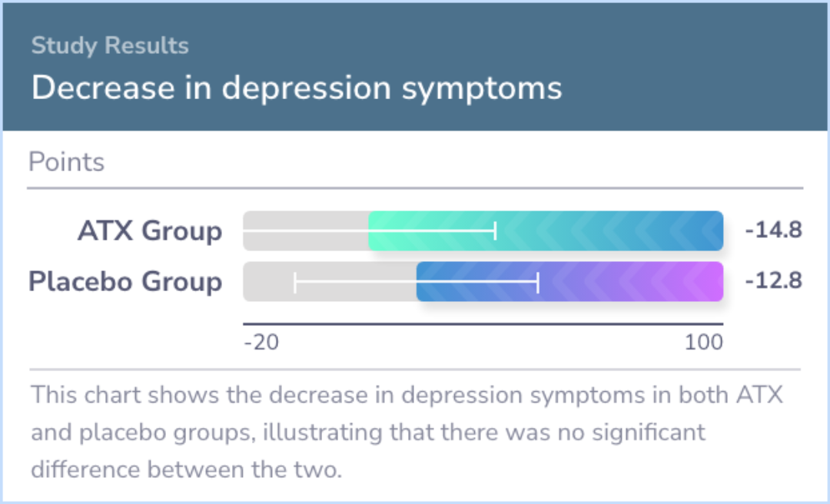This screenshot has width=830, height=504.
Task: Click the Points axis label
Action: 66,162
